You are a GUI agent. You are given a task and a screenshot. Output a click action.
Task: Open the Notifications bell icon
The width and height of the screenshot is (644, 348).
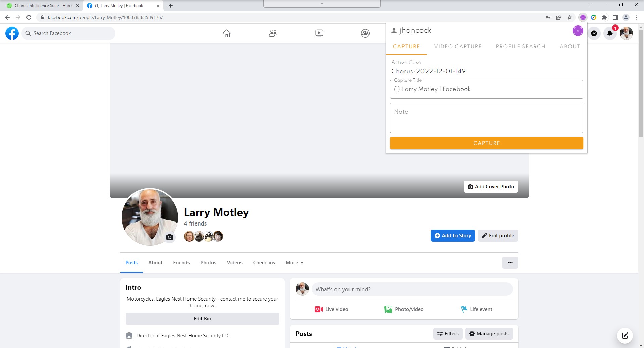click(610, 33)
